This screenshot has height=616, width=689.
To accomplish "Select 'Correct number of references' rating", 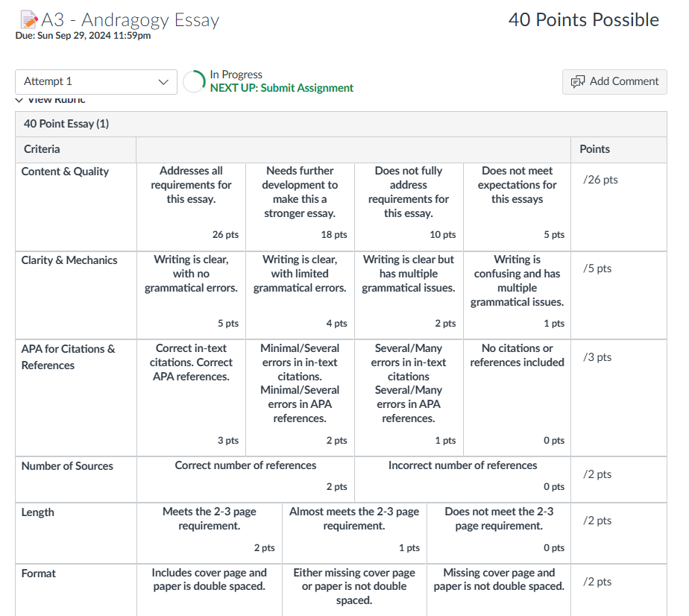I will [x=245, y=477].
